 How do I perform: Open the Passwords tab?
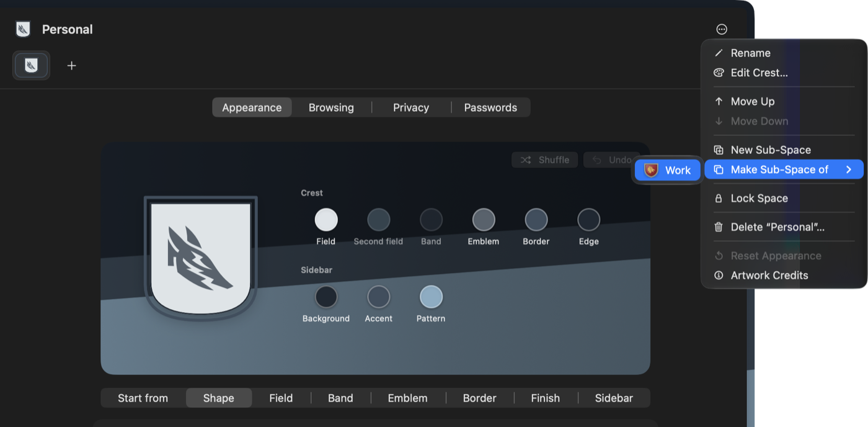click(490, 107)
